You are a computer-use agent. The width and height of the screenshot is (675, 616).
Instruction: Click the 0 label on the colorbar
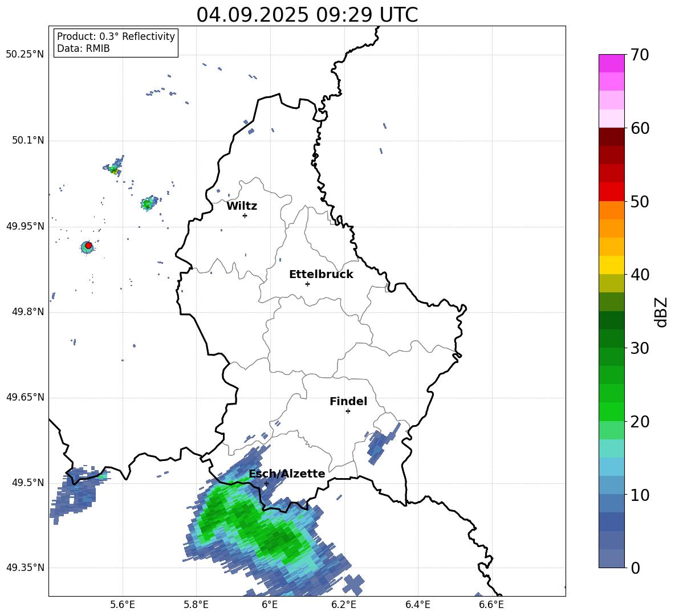pyautogui.click(x=635, y=568)
